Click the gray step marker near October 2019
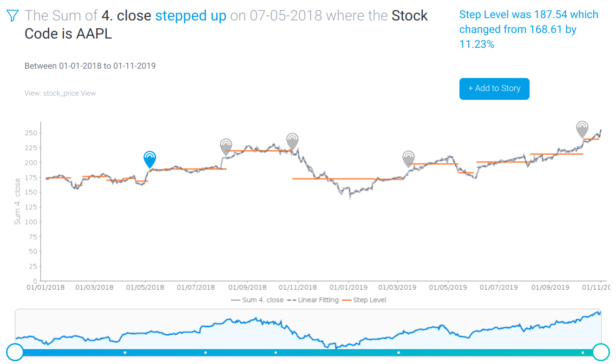 coord(582,129)
